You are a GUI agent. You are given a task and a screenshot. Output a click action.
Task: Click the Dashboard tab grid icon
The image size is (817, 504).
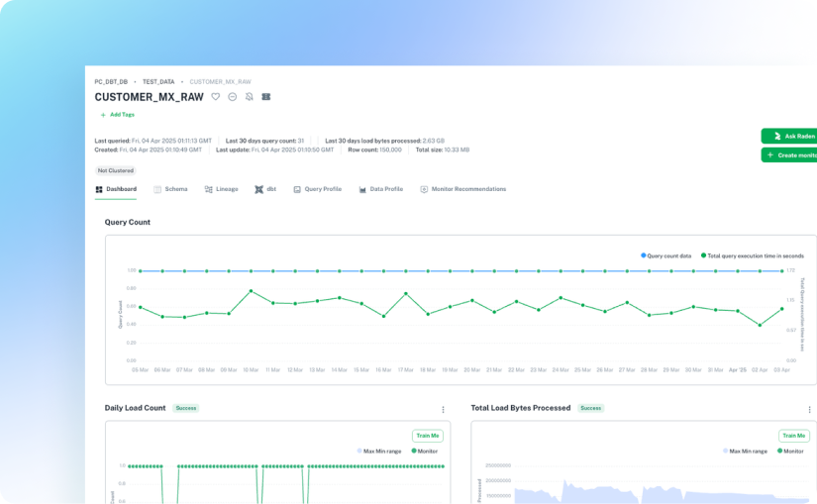click(99, 189)
